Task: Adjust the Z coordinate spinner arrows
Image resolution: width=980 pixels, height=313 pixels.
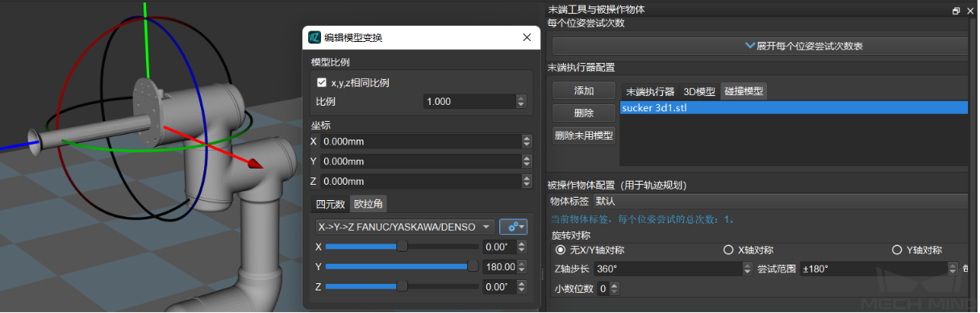Action: [527, 182]
